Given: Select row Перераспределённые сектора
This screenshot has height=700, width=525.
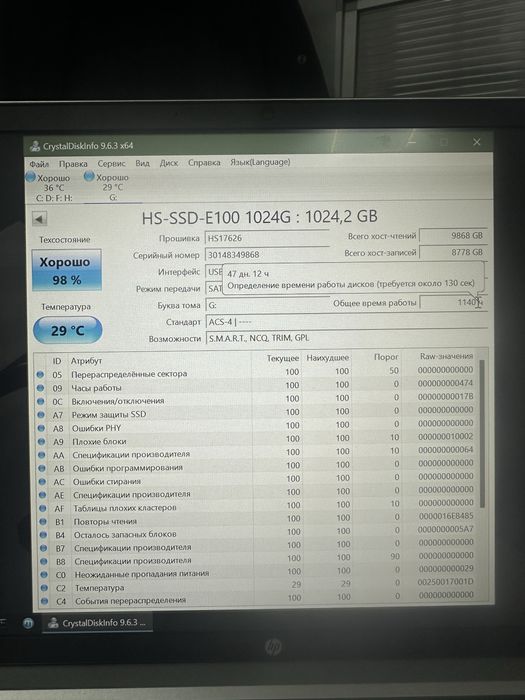Looking at the screenshot, I should point(256,372).
